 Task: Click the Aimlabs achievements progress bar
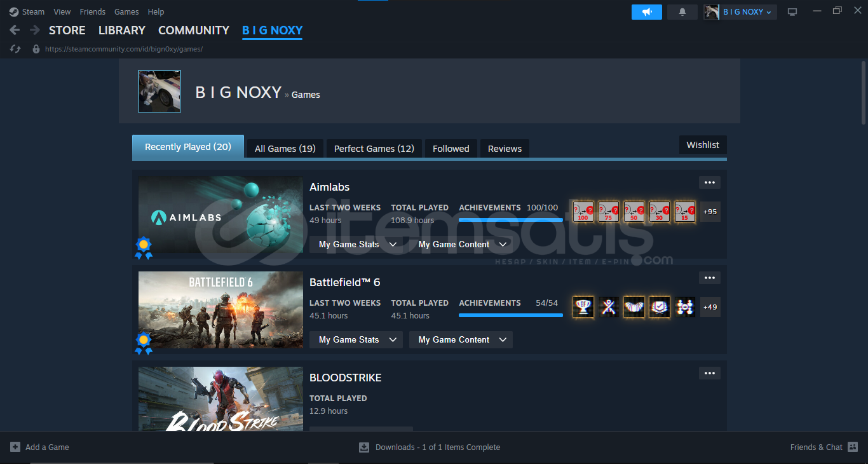click(511, 219)
